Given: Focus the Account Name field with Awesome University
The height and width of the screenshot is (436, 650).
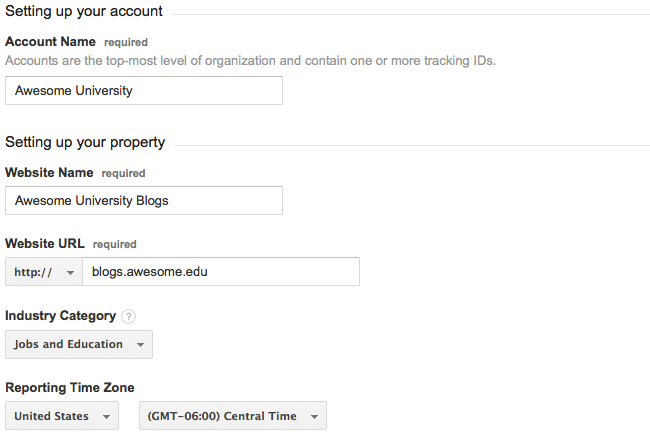Looking at the screenshot, I should (144, 90).
